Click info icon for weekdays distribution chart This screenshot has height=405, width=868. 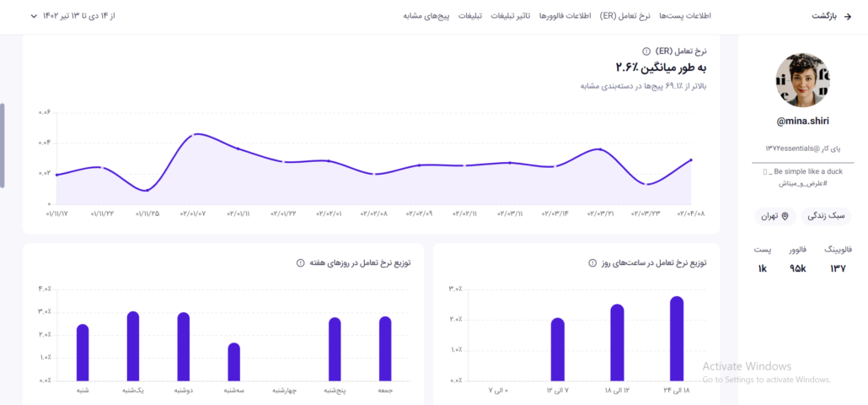tap(301, 263)
